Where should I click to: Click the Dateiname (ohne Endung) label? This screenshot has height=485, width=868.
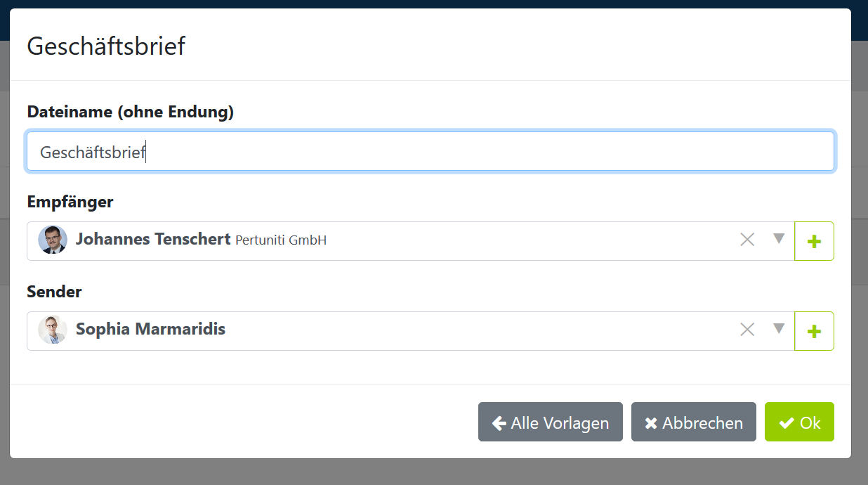point(131,112)
